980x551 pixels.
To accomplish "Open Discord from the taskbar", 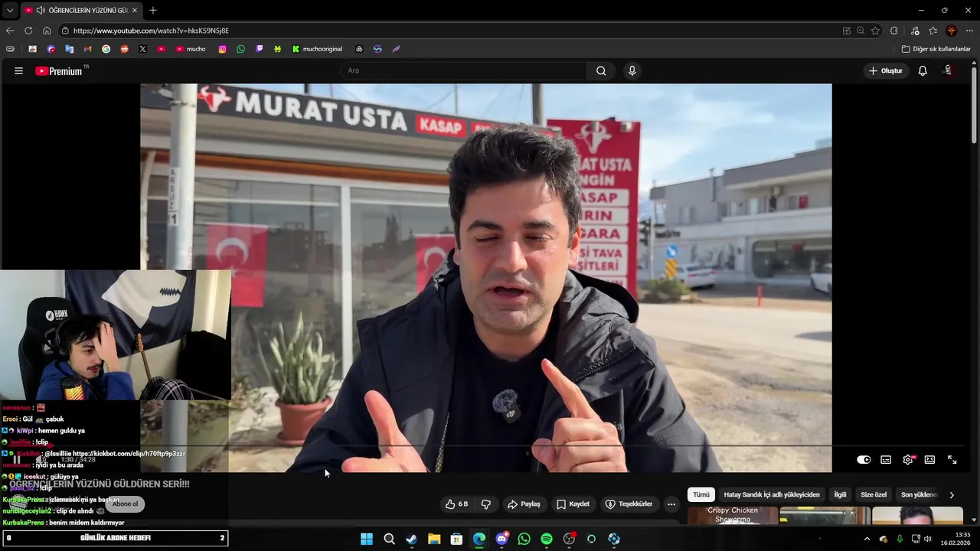I will [x=501, y=539].
